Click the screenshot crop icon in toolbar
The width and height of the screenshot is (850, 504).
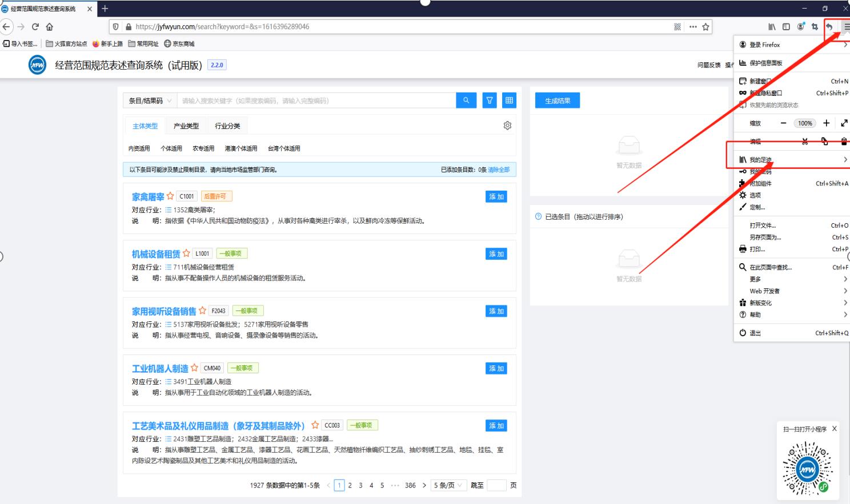(x=815, y=27)
